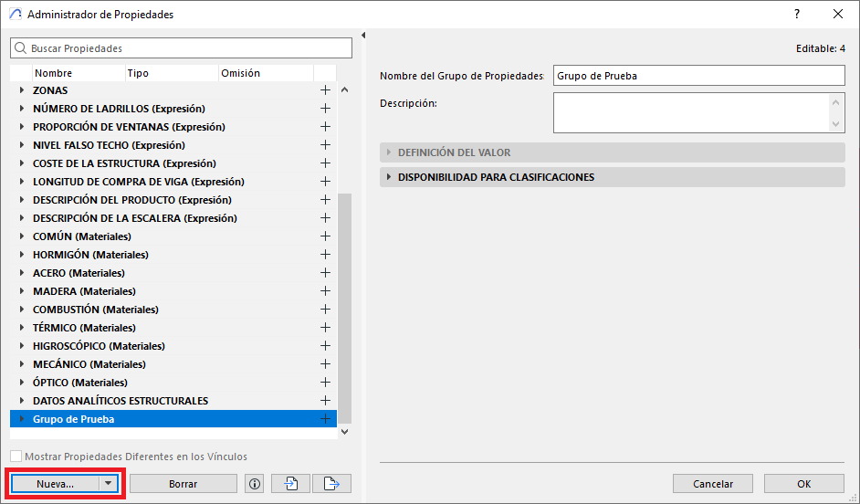The image size is (860, 504).
Task: Click plus icon on ZONAS row
Action: [x=325, y=90]
